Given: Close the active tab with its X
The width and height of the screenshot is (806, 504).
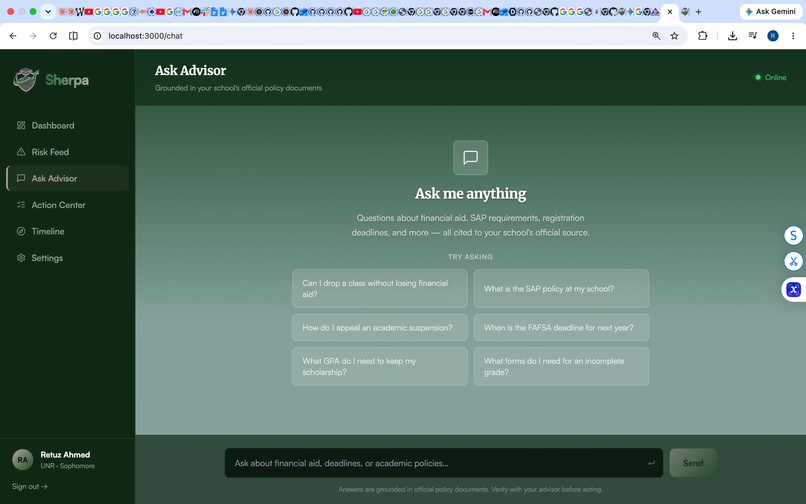Looking at the screenshot, I should (x=670, y=11).
